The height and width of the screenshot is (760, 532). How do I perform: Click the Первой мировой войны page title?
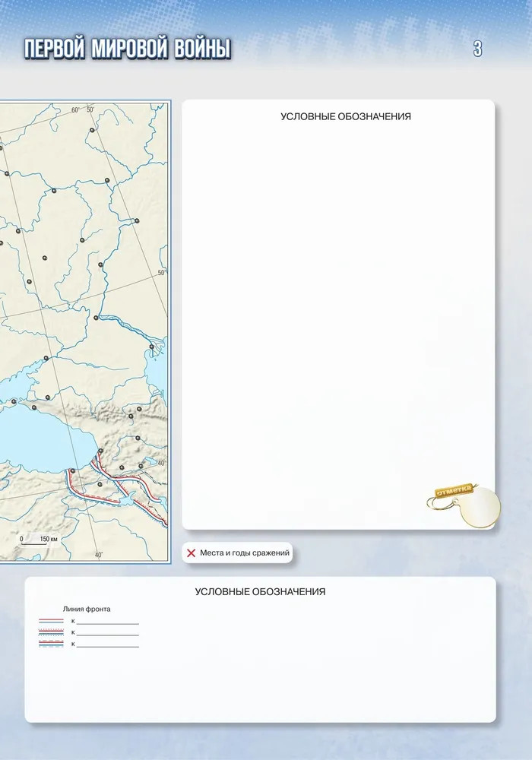click(126, 50)
